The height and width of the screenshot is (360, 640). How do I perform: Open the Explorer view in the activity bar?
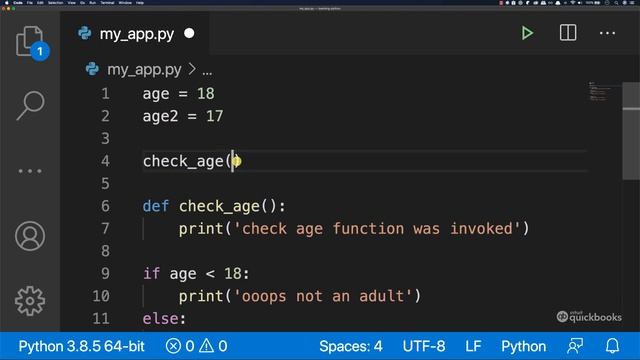click(x=30, y=41)
